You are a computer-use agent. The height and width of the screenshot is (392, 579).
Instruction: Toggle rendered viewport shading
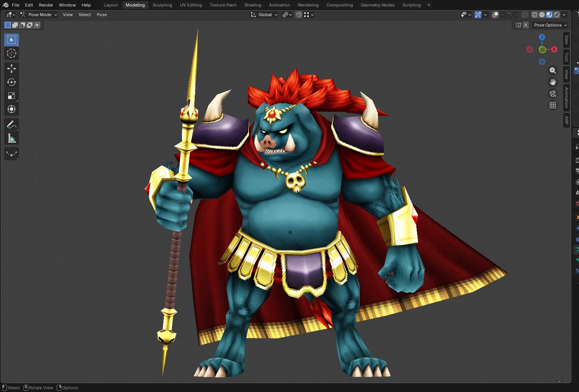[x=556, y=14]
